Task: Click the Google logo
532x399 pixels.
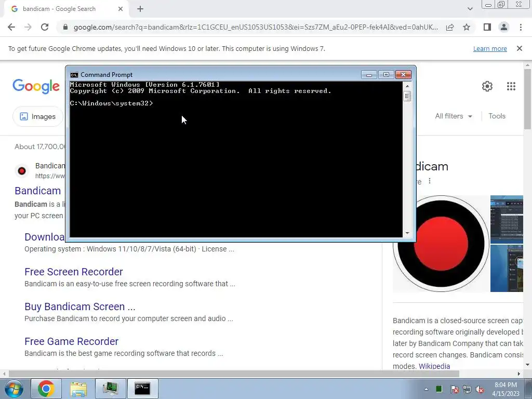Action: pyautogui.click(x=36, y=87)
